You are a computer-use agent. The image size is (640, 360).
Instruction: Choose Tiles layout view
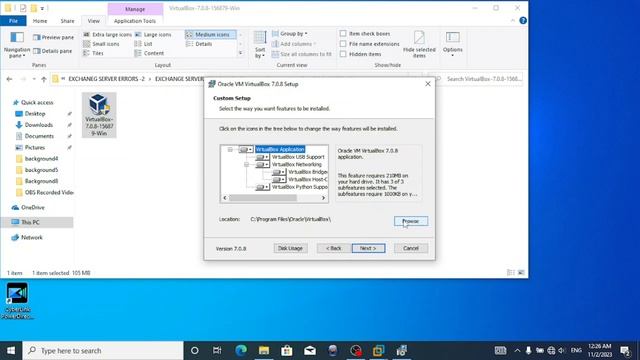pyautogui.click(x=93, y=53)
